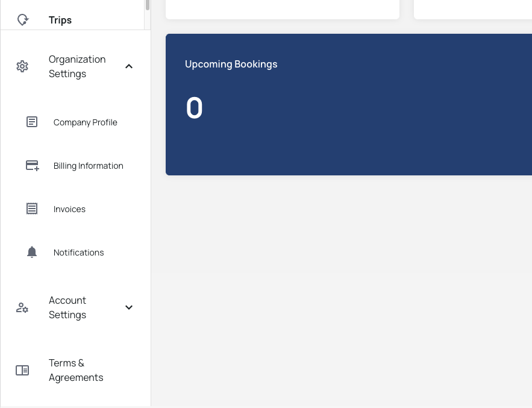Image resolution: width=532 pixels, height=408 pixels.
Task: Go to Billing Information
Action: tap(88, 166)
